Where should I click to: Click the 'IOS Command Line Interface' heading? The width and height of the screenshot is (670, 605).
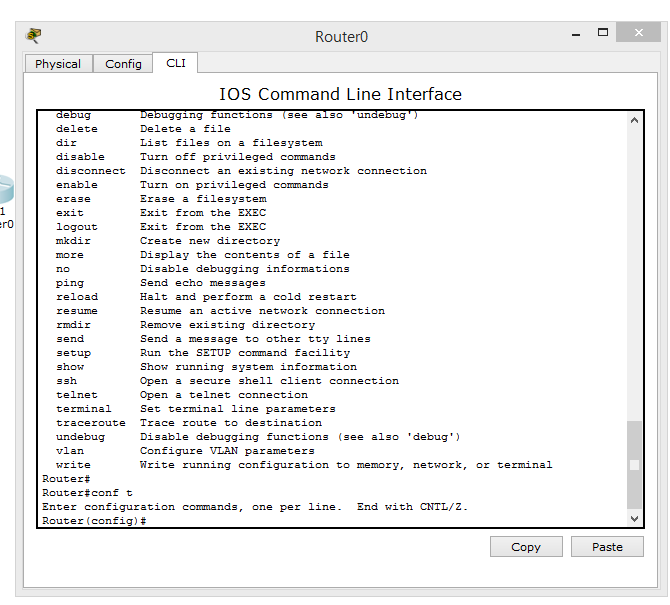tap(341, 94)
